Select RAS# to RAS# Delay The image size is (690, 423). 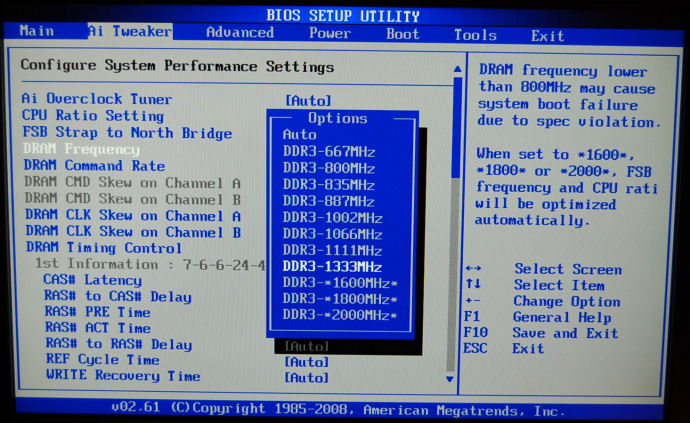coord(119,344)
